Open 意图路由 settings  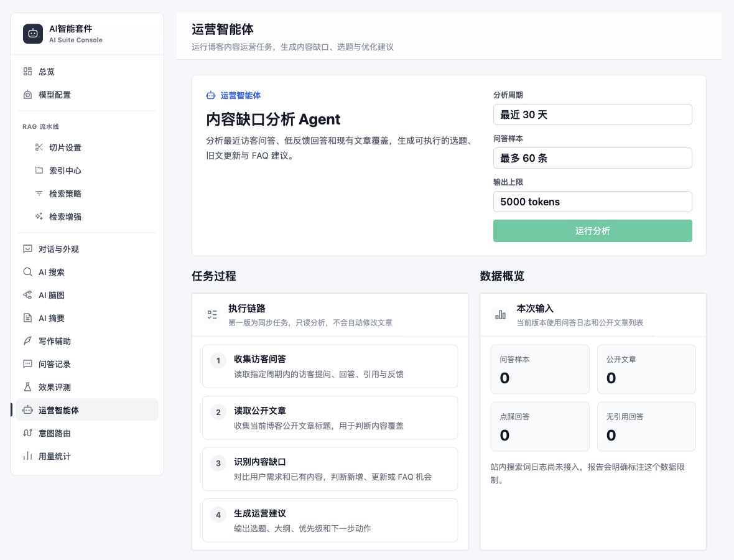(x=87, y=432)
